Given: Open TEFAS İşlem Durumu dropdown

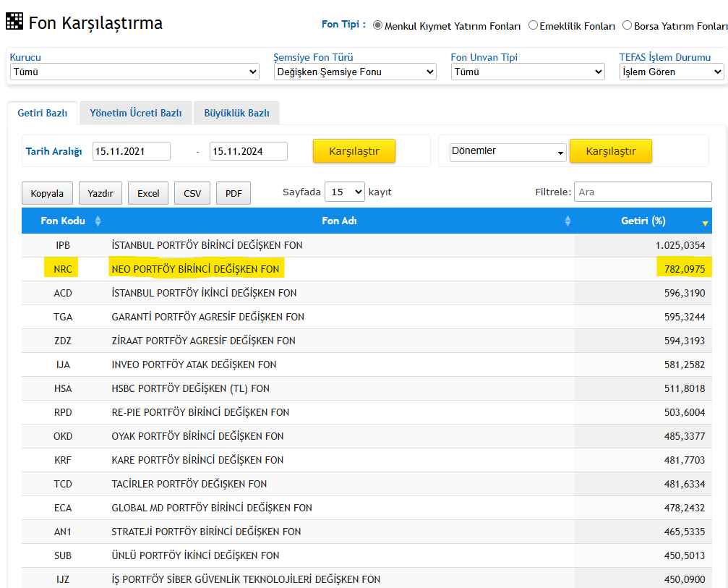Looking at the screenshot, I should point(672,72).
